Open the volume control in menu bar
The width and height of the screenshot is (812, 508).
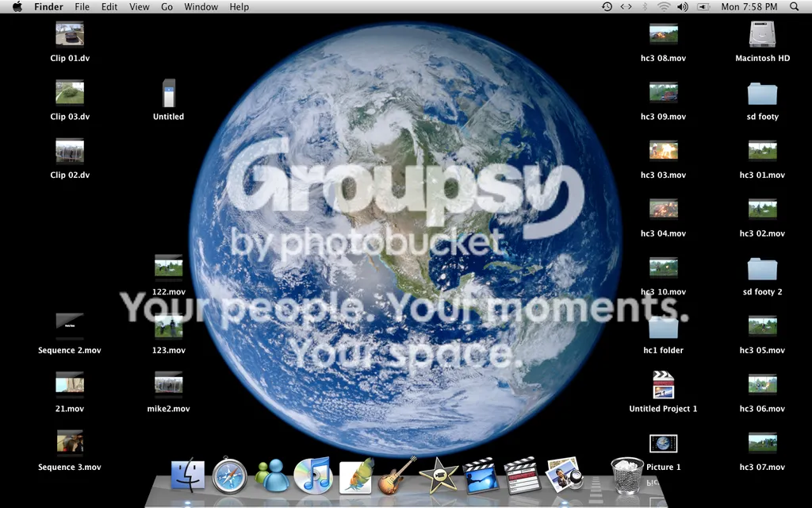point(683,6)
